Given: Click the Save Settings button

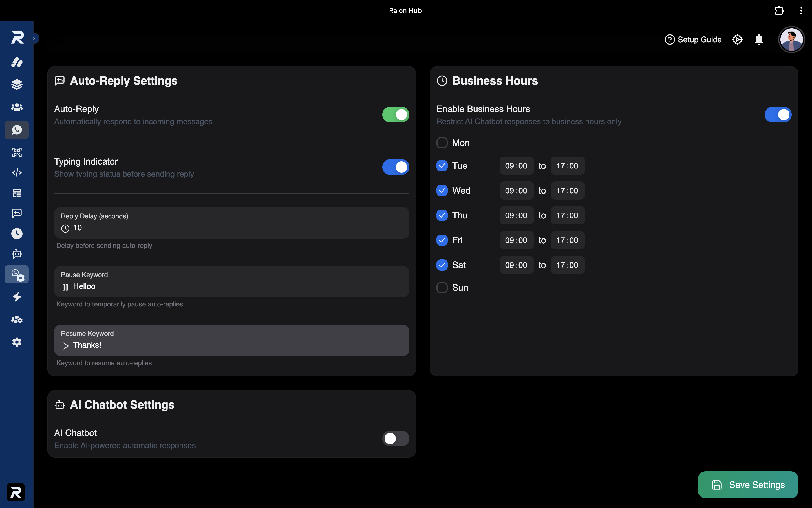Looking at the screenshot, I should click(748, 485).
